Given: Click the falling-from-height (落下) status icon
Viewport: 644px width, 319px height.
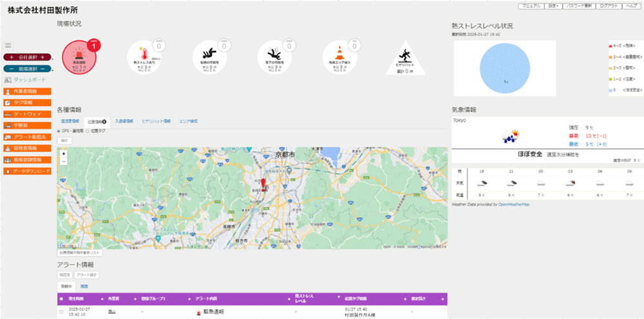Looking at the screenshot, I should [275, 56].
